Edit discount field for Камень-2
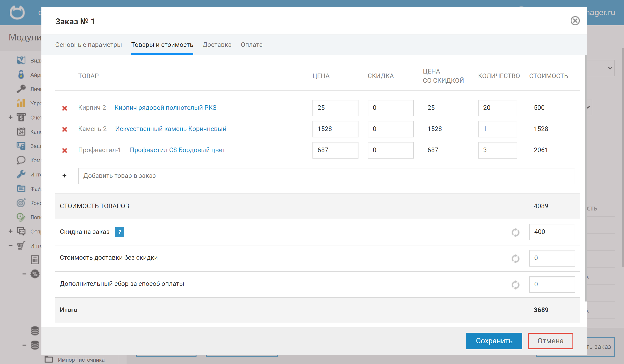The height and width of the screenshot is (364, 624). pyautogui.click(x=390, y=129)
